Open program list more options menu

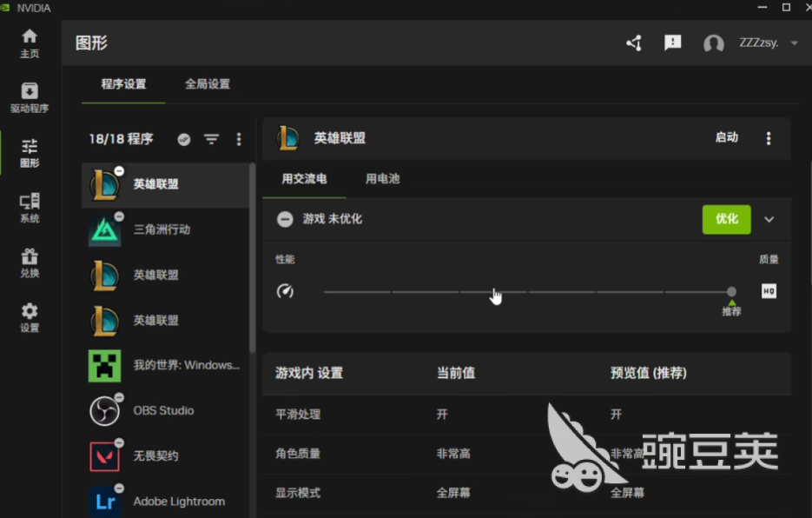coord(239,139)
